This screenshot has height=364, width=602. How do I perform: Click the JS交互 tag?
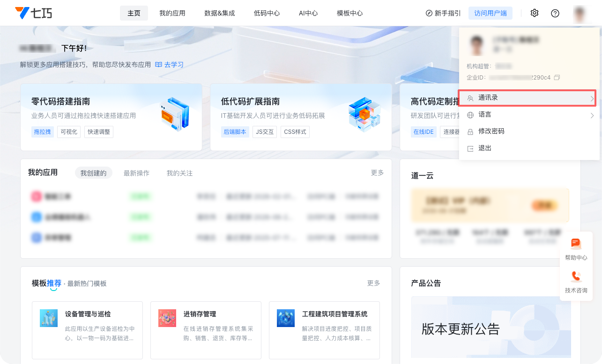(265, 132)
